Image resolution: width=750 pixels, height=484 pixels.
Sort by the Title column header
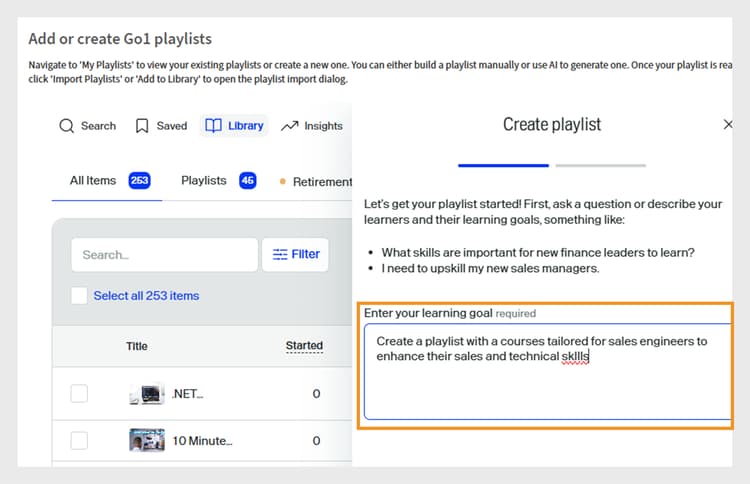(x=136, y=346)
